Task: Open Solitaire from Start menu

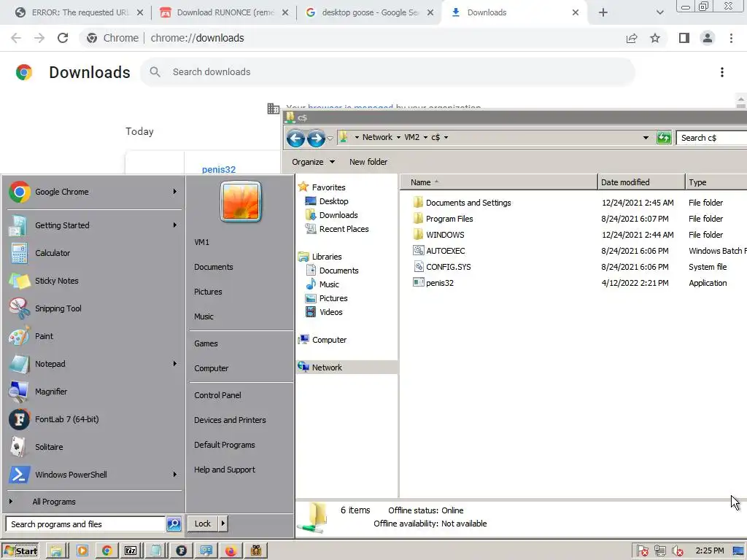Action: coord(93,447)
